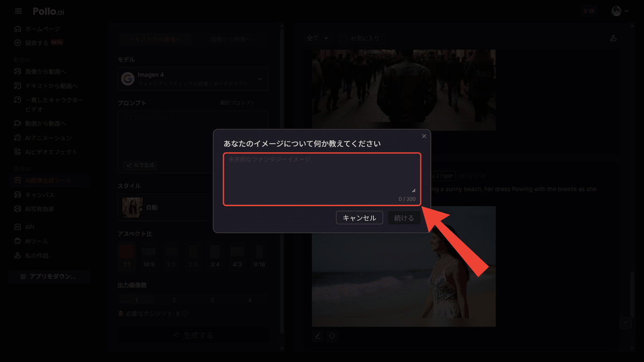Click the AIで生成 button in the prompt box

click(140, 165)
